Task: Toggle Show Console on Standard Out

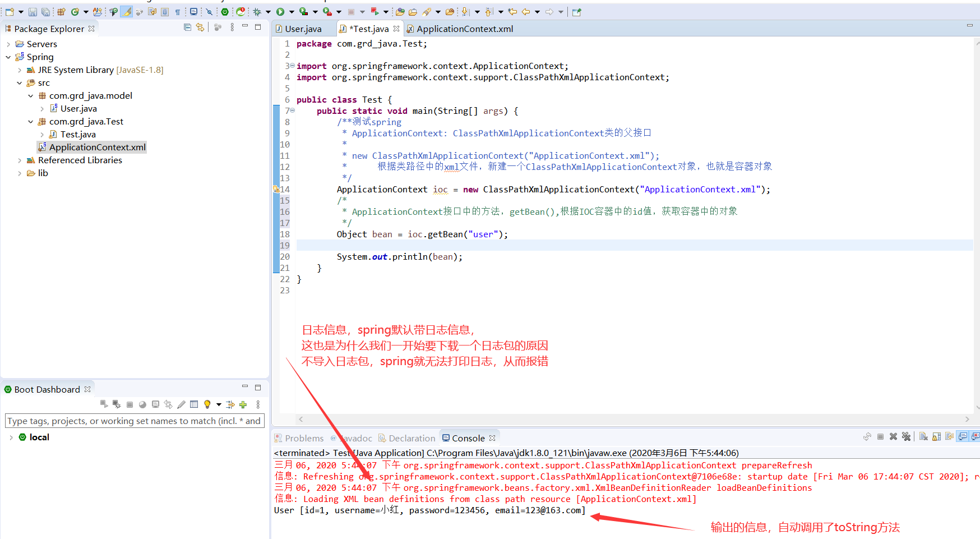Action: click(963, 436)
